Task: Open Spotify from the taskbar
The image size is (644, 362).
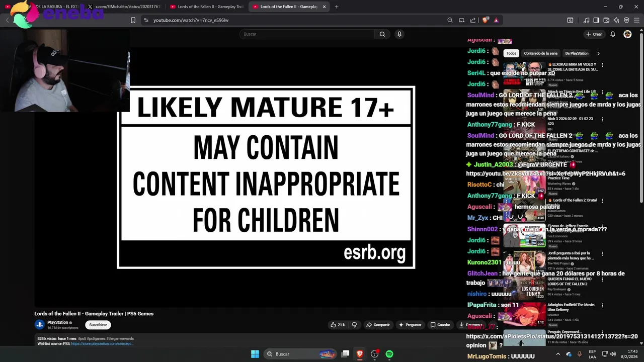Action: point(389,354)
